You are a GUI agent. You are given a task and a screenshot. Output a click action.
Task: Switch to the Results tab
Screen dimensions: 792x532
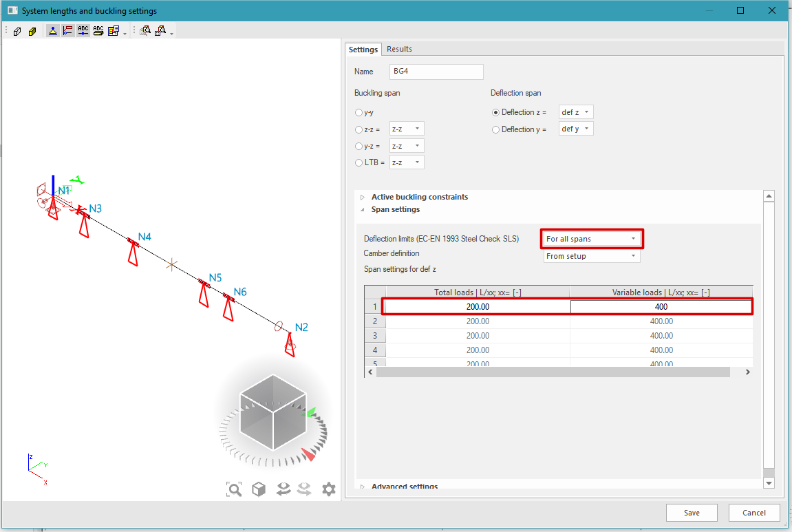[399, 49]
